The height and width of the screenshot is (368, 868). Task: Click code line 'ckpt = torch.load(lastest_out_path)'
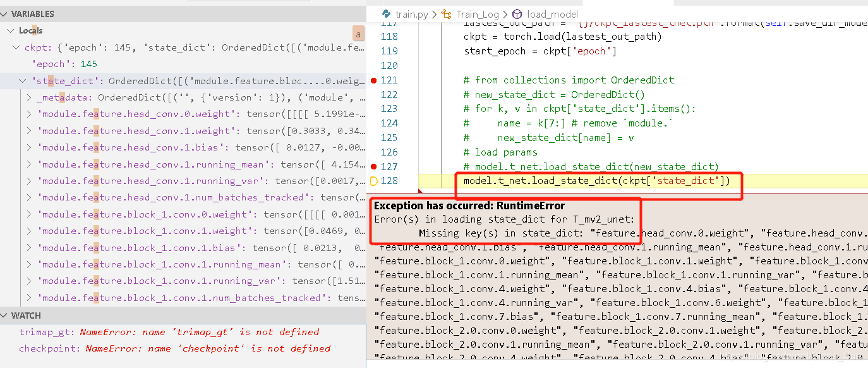[562, 37]
